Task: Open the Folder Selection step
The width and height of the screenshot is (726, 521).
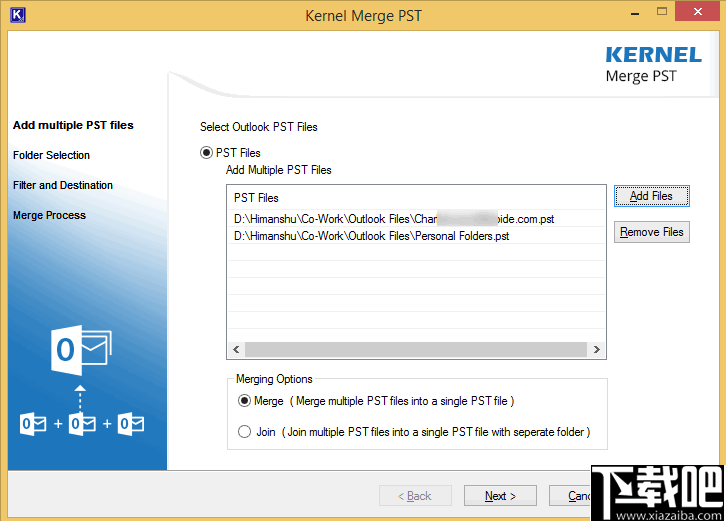Action: 51,155
